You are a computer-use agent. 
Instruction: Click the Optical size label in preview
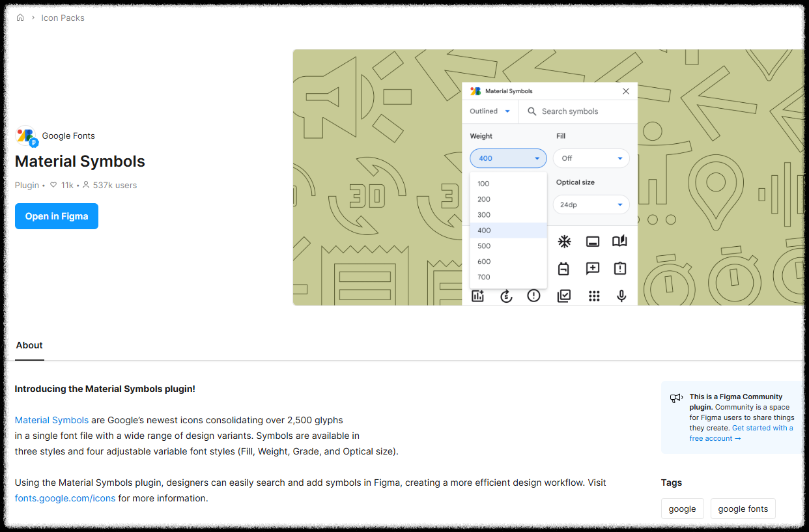click(575, 182)
